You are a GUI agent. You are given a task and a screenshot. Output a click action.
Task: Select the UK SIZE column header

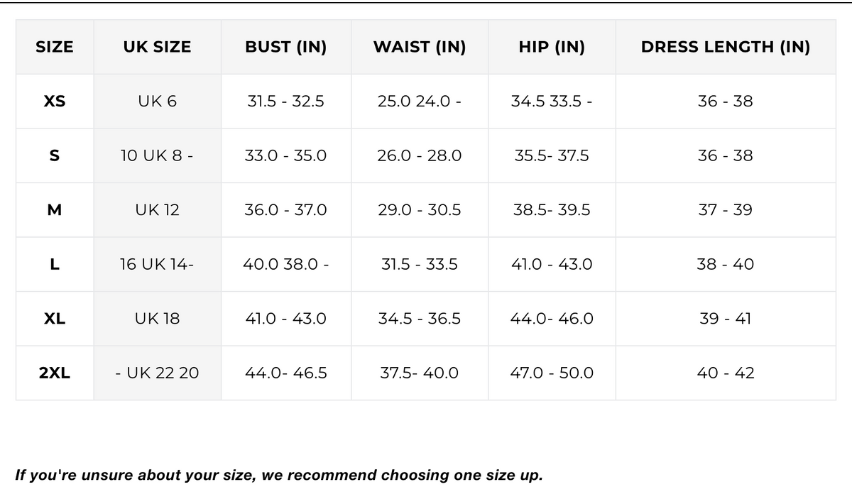coord(157,47)
